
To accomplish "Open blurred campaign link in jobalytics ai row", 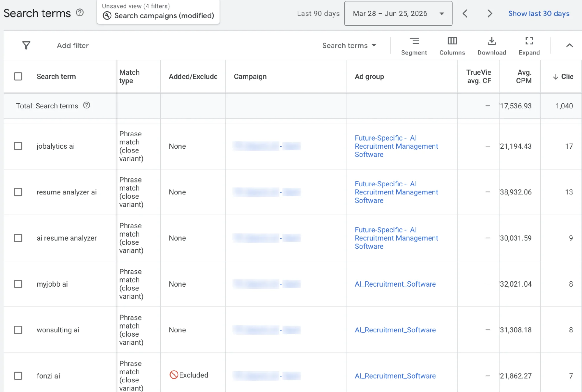I will [x=267, y=146].
